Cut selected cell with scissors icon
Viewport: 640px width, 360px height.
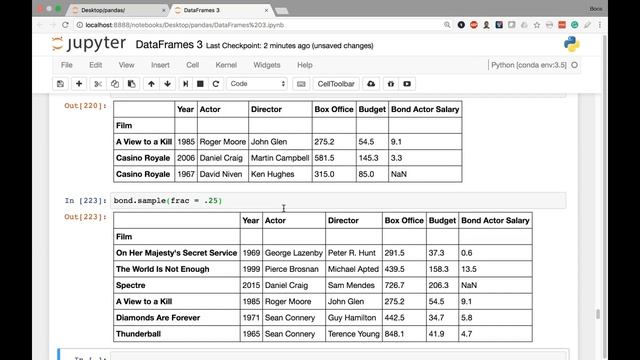click(x=98, y=84)
